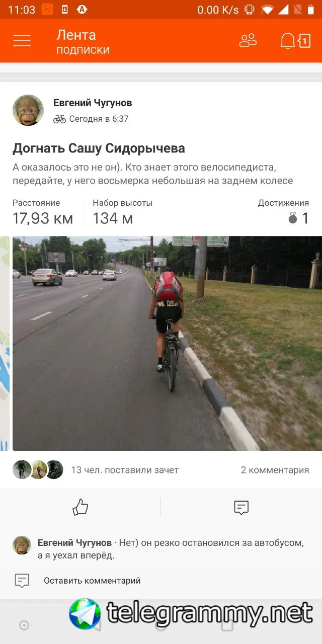Open the map preview at left edge

pyautogui.click(x=5, y=343)
